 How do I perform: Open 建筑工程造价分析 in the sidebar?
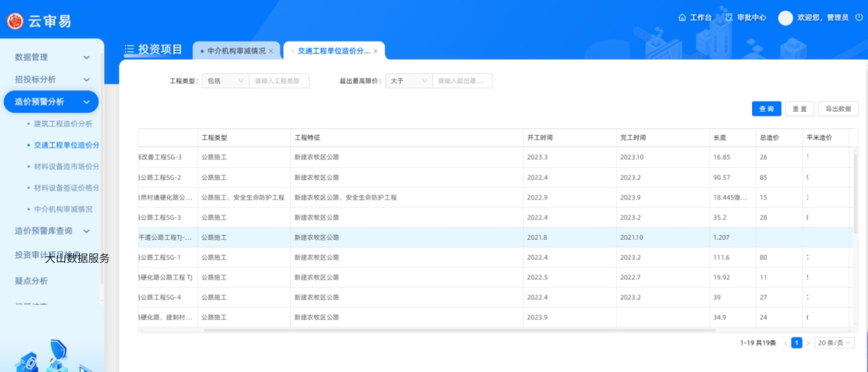pos(63,124)
